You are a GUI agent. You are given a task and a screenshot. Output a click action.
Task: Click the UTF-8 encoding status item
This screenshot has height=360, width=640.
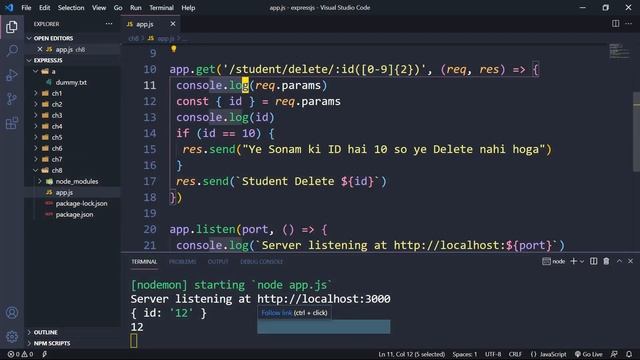(493, 354)
